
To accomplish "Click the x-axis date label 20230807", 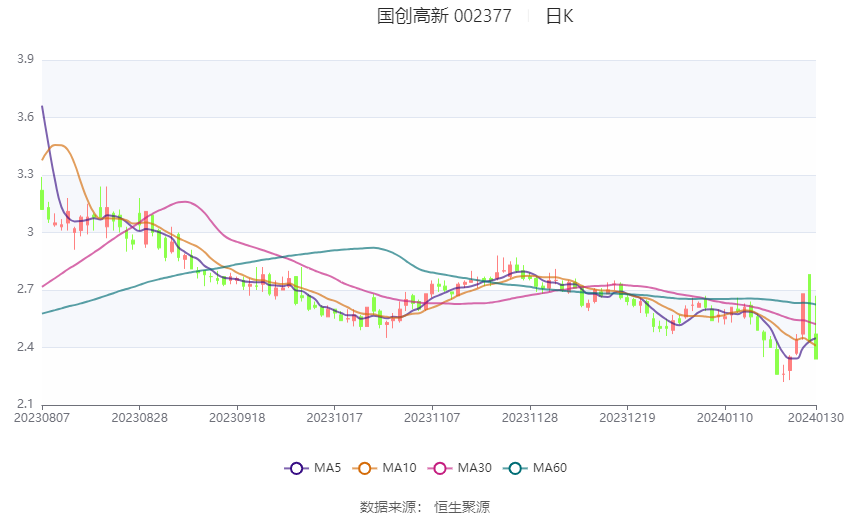I will coord(42,418).
